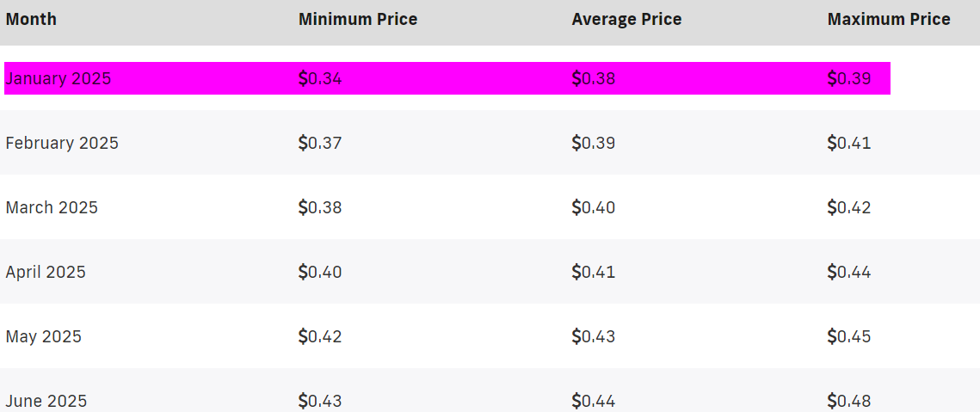Click the Maximum Price column header
Viewport: 980px width, 412px height.
tap(890, 20)
